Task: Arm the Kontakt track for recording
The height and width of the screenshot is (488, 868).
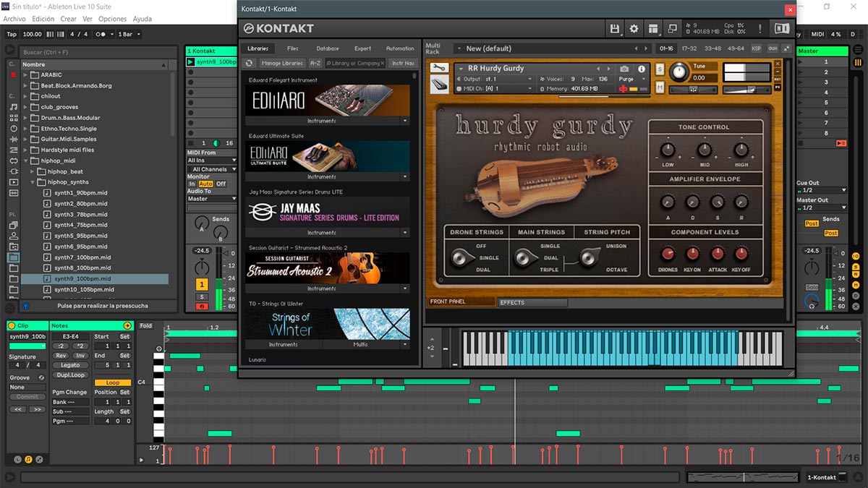Action: [202, 307]
